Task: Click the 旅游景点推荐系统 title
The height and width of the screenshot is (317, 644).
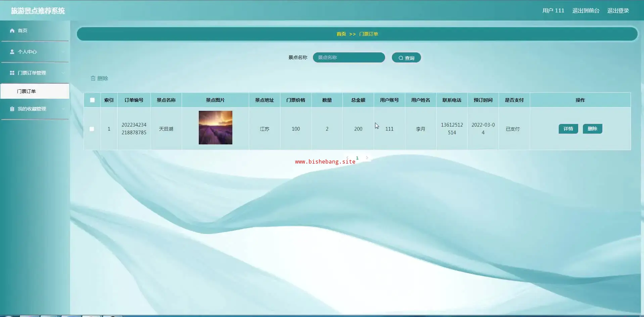Action: click(38, 11)
